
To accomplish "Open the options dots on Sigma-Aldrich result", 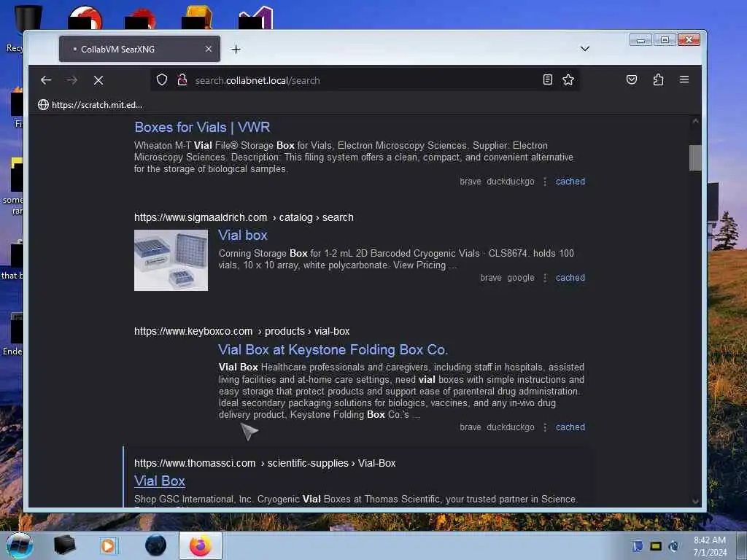I will click(545, 278).
